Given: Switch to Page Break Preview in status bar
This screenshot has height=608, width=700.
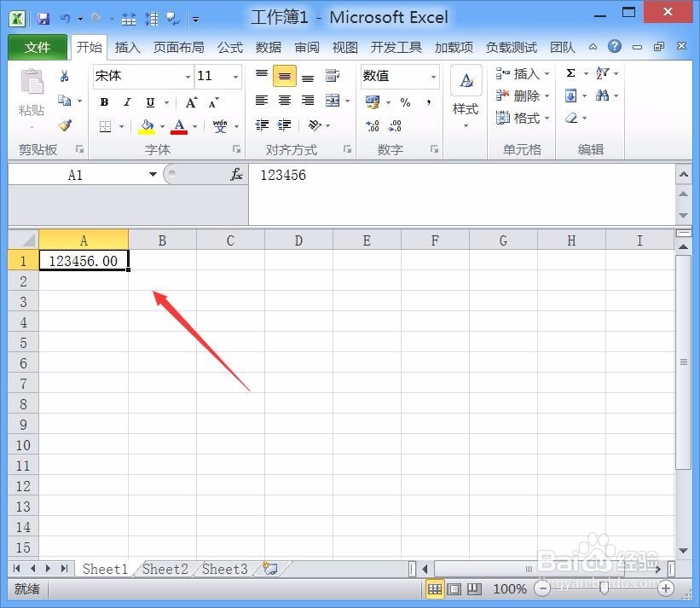Looking at the screenshot, I should tap(474, 589).
